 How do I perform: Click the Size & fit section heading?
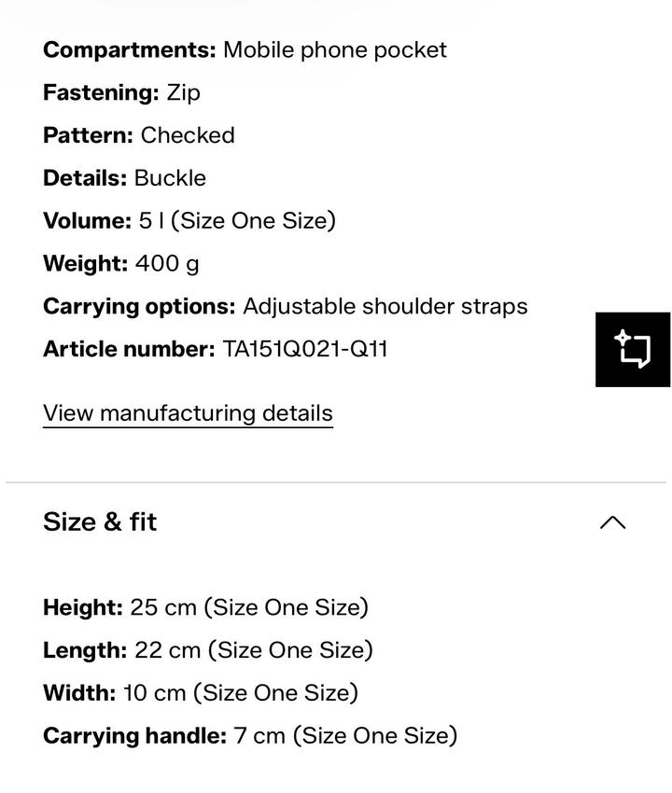click(x=100, y=522)
